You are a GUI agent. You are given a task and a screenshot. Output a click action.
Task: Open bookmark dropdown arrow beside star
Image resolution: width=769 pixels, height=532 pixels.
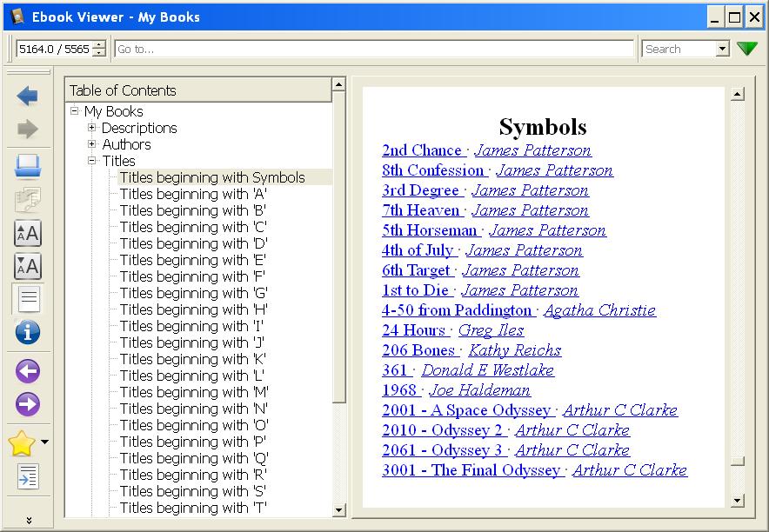[x=44, y=442]
